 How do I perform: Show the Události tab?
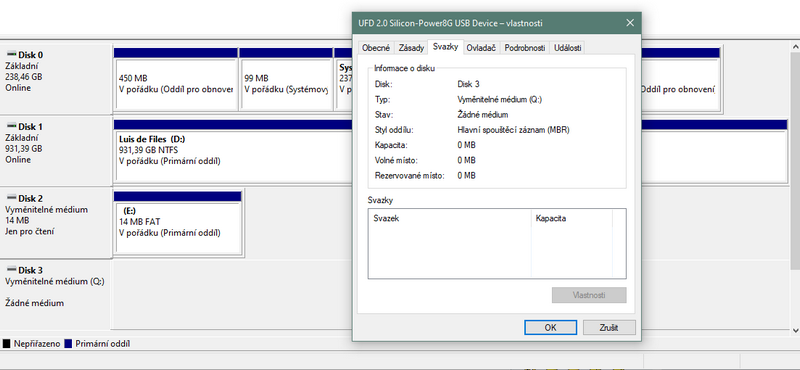567,48
